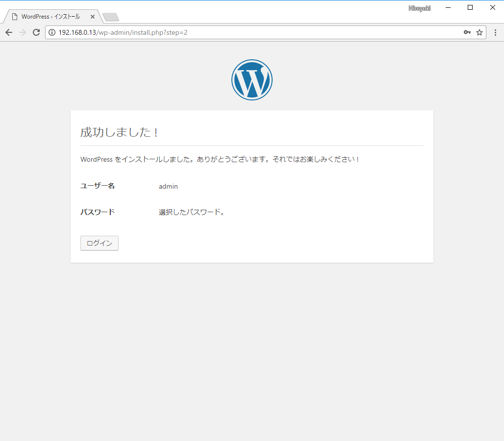Close the browser window
The image size is (504, 441).
[492, 7]
